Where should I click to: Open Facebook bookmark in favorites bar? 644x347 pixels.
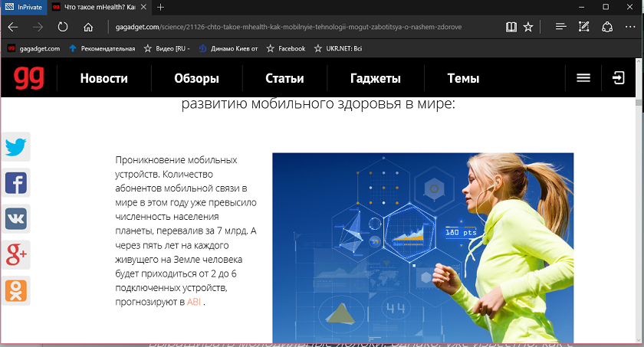286,48
